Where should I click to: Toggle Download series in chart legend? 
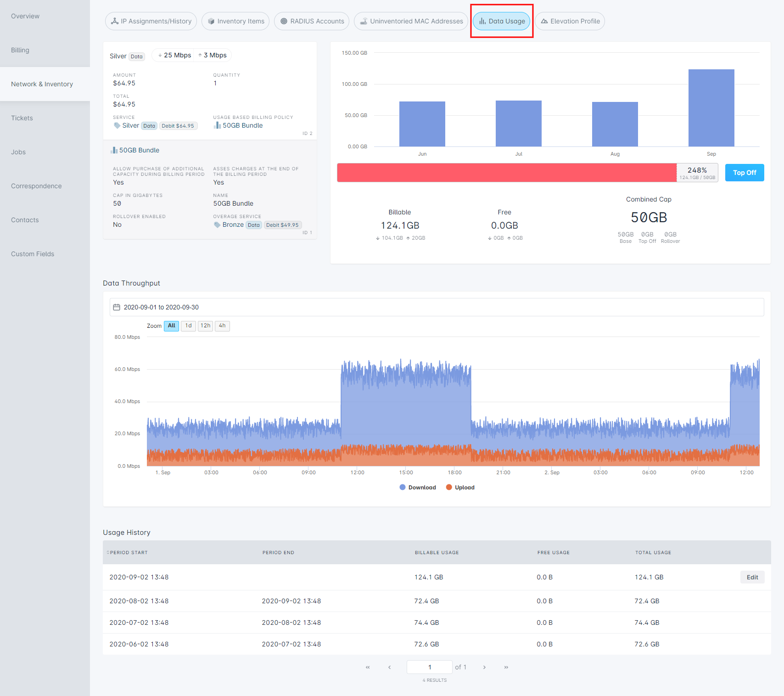[x=418, y=488]
